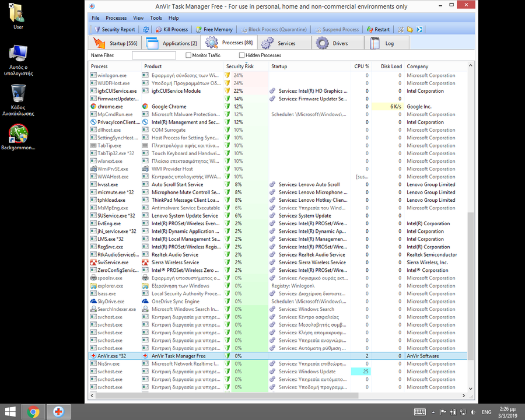
Task: Click the SearchIndexer.exe process icon
Action: (x=93, y=309)
